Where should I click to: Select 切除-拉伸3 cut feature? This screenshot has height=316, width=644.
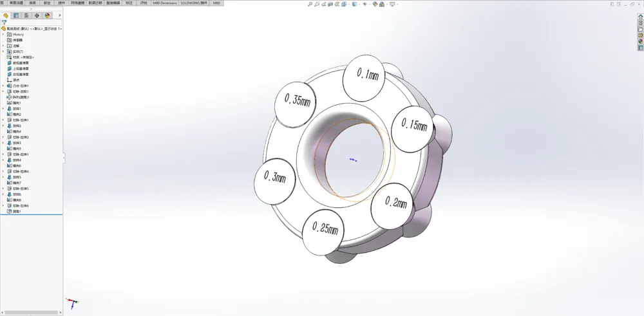tap(18, 154)
